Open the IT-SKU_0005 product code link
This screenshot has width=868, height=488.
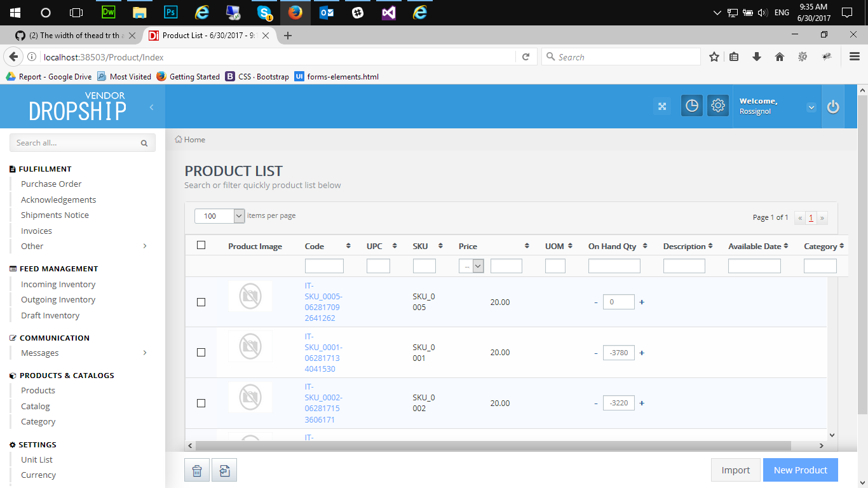point(323,302)
